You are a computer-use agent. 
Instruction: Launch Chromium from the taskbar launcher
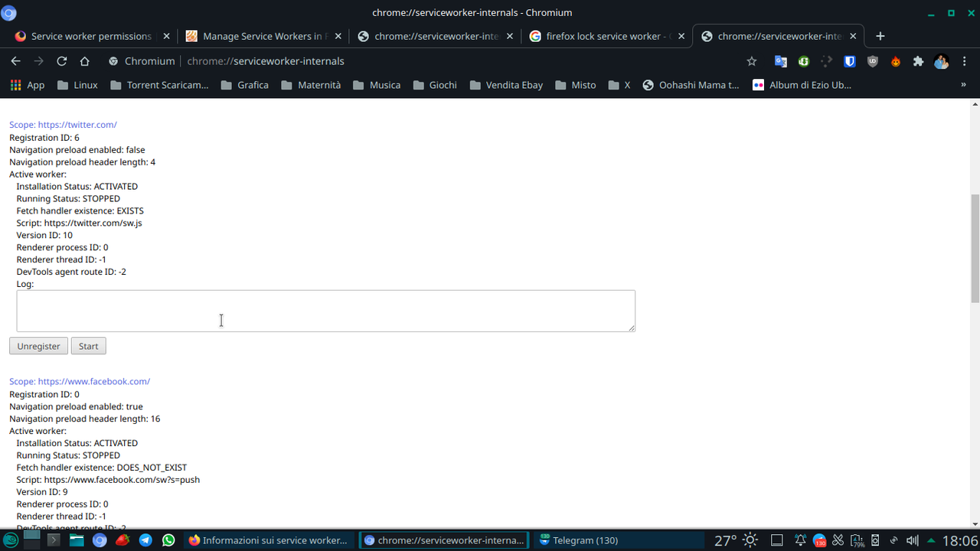100,540
